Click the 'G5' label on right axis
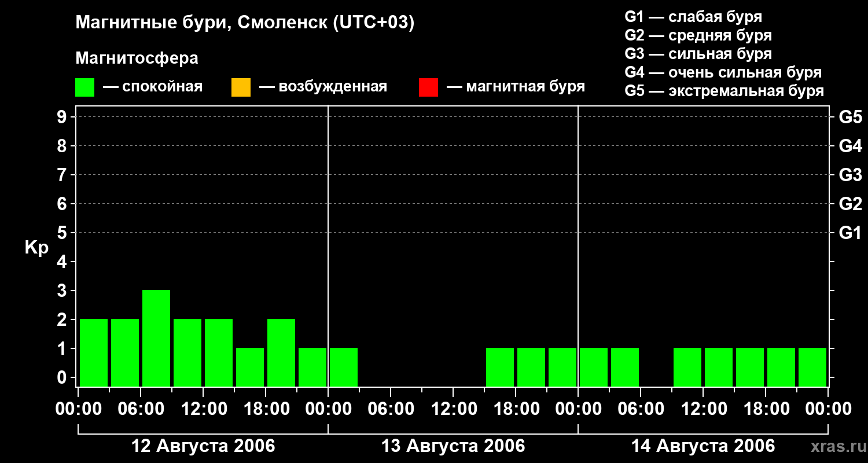The image size is (868, 463). coord(850,117)
